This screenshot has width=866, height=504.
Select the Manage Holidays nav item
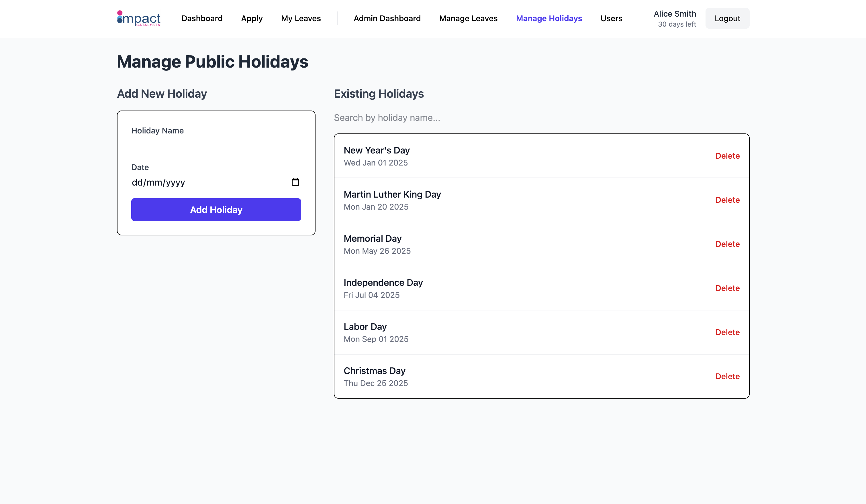[x=549, y=19]
